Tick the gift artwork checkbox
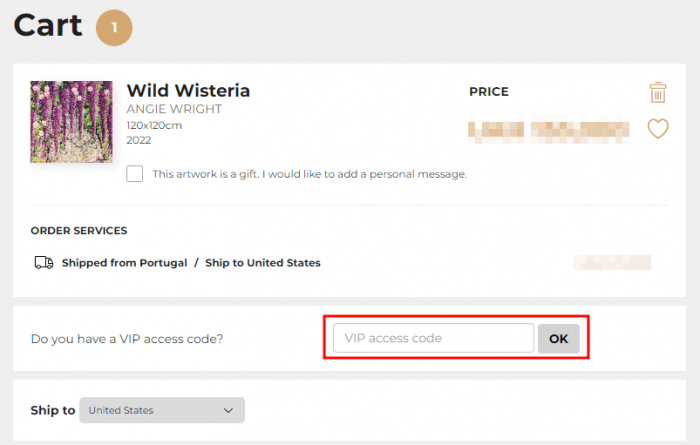This screenshot has height=445, width=700. (135, 174)
